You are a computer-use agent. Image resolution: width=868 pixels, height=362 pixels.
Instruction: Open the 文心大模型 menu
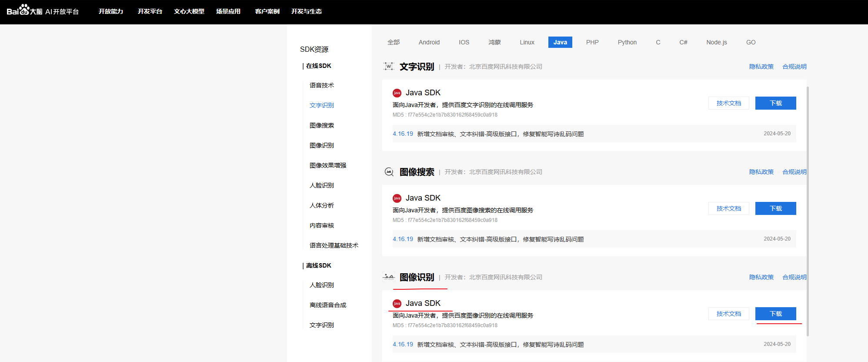[189, 11]
